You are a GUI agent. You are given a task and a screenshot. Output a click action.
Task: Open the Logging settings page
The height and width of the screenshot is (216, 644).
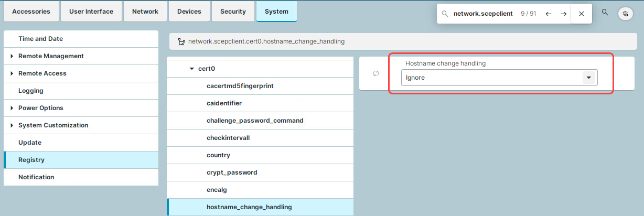tap(31, 91)
